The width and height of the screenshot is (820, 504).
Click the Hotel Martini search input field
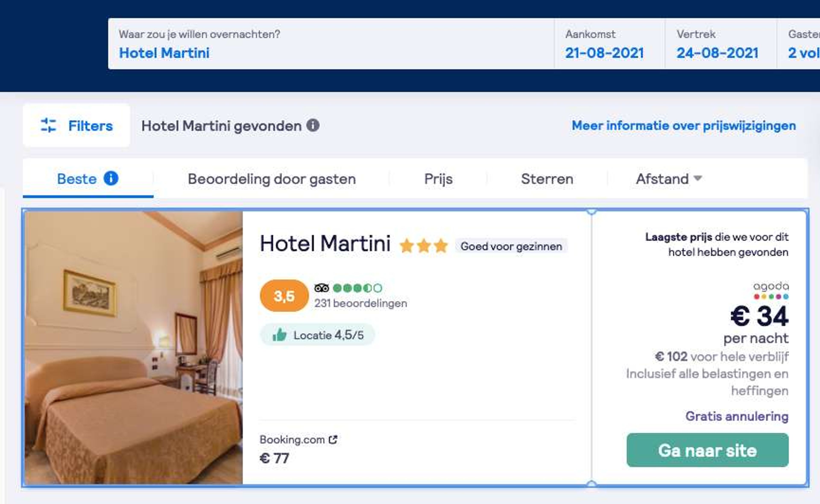click(x=331, y=44)
